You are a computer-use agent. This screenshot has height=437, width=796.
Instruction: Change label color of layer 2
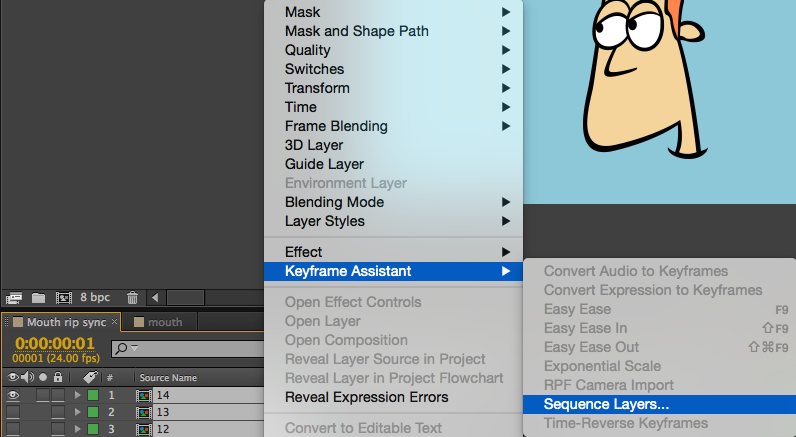tap(93, 412)
